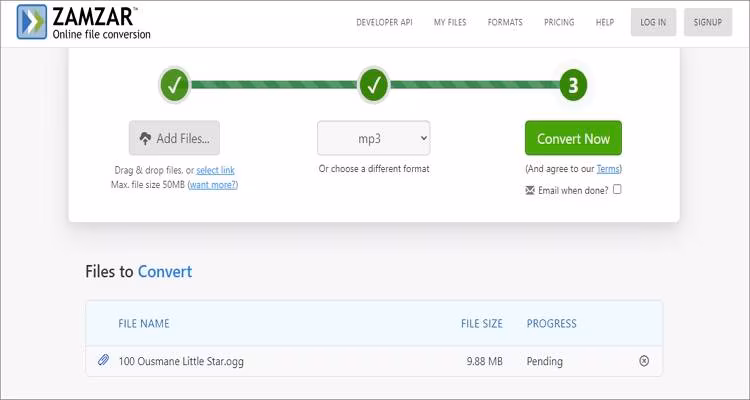Click the Add Files button

click(174, 138)
